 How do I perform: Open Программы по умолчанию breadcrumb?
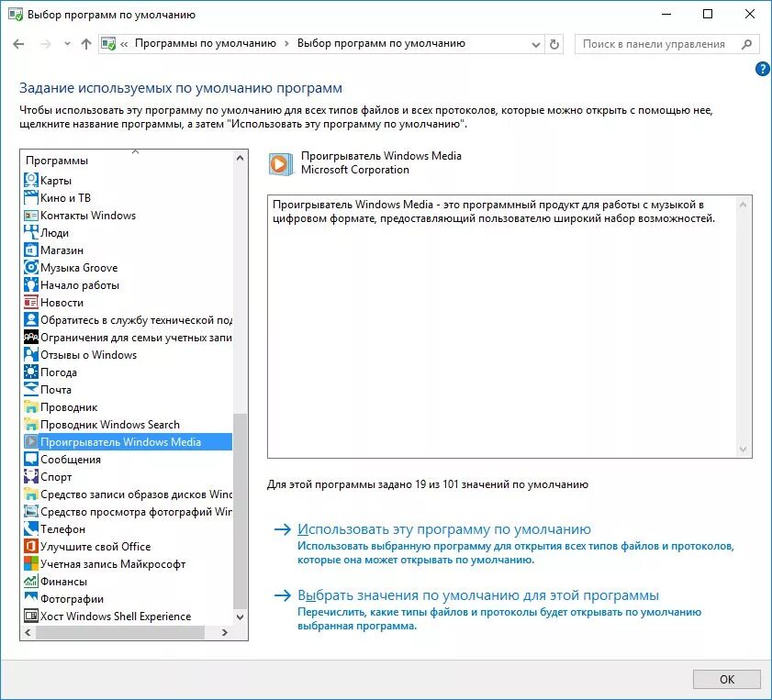[206, 43]
